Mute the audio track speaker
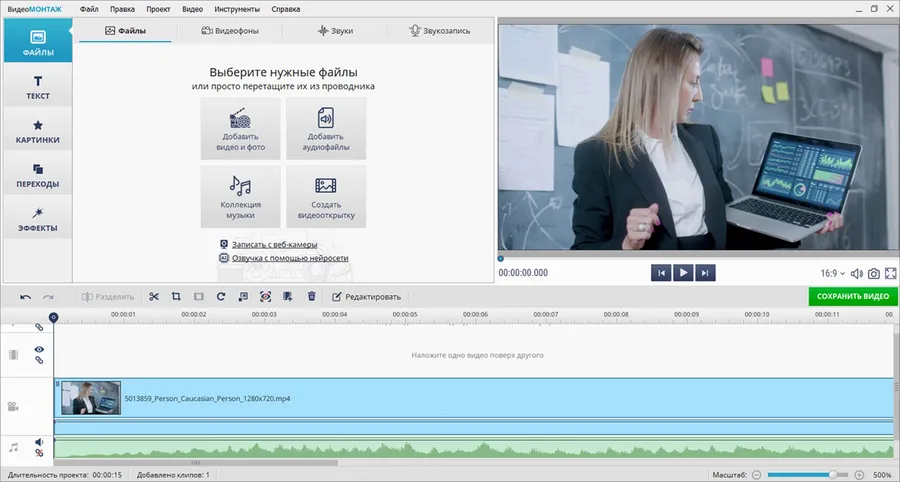Viewport: 900px width, 482px height. [x=39, y=442]
